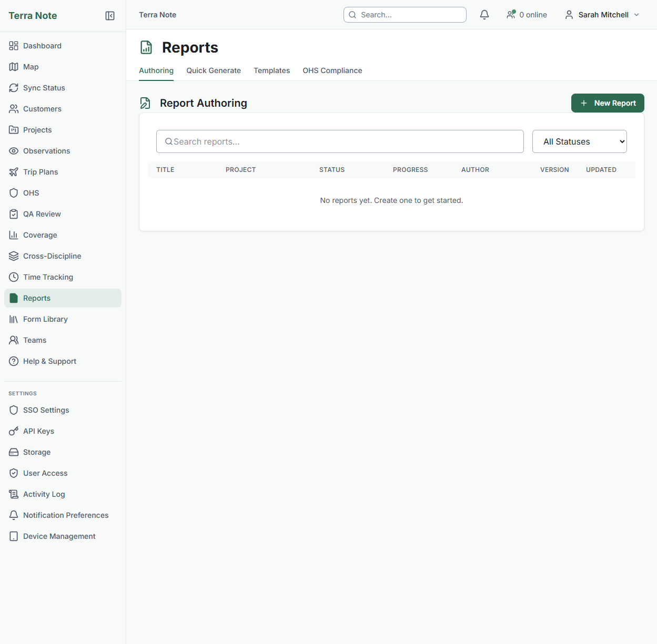Image resolution: width=657 pixels, height=644 pixels.
Task: Click the New Report button
Action: point(607,103)
